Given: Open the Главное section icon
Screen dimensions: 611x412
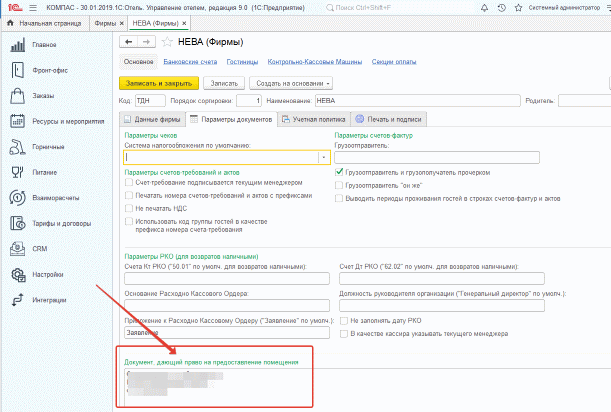Looking at the screenshot, I should point(18,45).
